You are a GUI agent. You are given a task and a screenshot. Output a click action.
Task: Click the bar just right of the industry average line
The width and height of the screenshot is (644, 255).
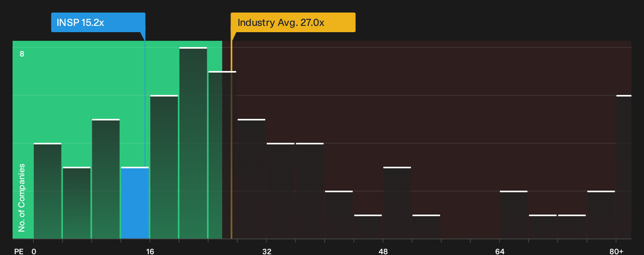pos(251,179)
